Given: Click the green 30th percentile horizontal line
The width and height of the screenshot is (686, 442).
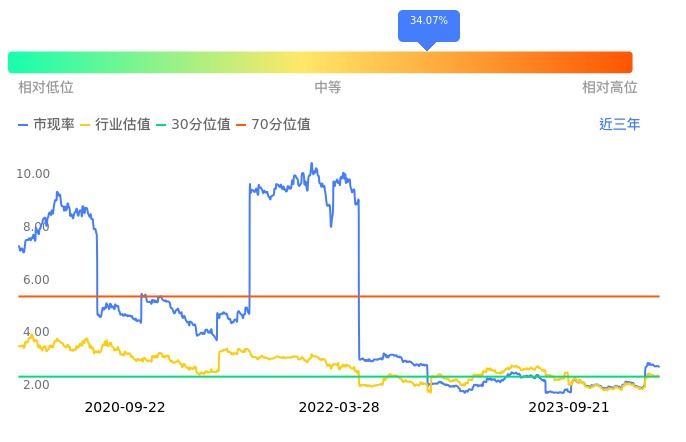Looking at the screenshot, I should (300, 376).
